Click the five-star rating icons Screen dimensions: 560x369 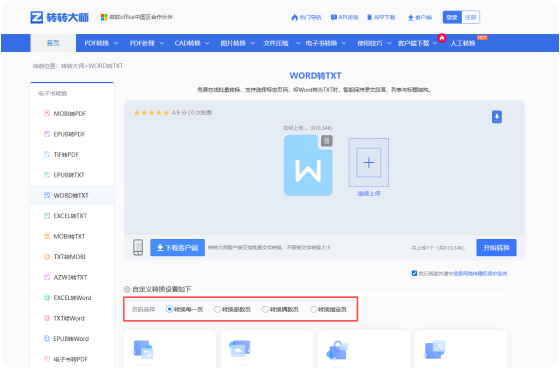click(151, 113)
